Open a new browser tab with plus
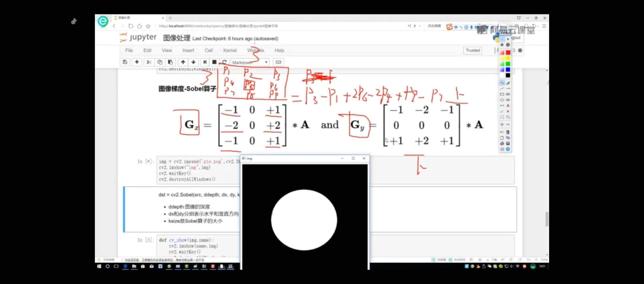This screenshot has width=644, height=284. click(x=170, y=18)
